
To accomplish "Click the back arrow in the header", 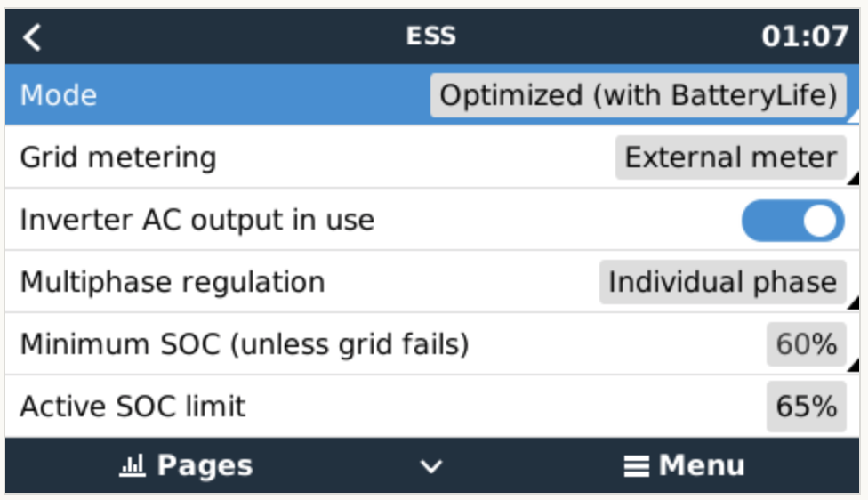I will click(x=32, y=36).
